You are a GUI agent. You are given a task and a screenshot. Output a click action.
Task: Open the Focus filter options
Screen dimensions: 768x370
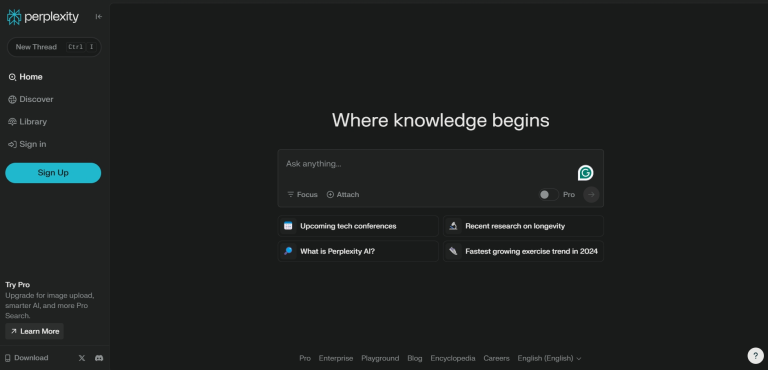coord(302,195)
